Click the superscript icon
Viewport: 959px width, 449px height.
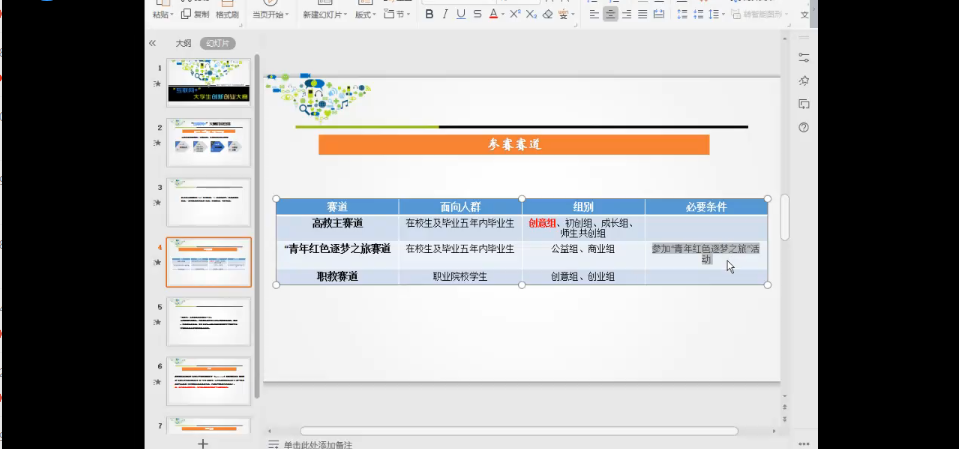click(x=515, y=14)
